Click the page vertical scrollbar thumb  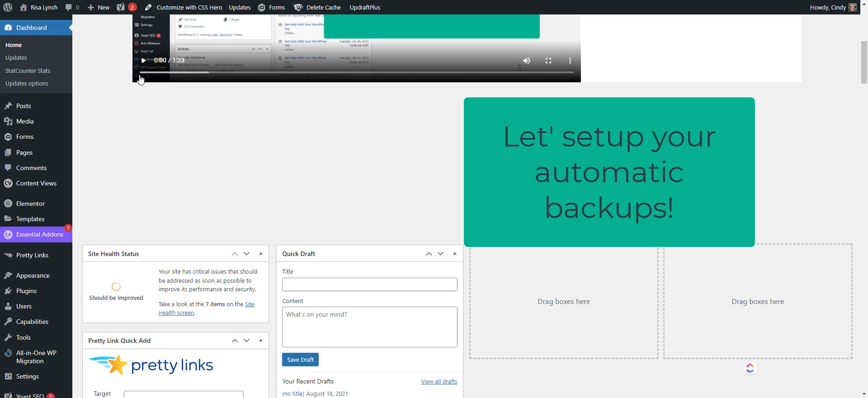pyautogui.click(x=864, y=62)
